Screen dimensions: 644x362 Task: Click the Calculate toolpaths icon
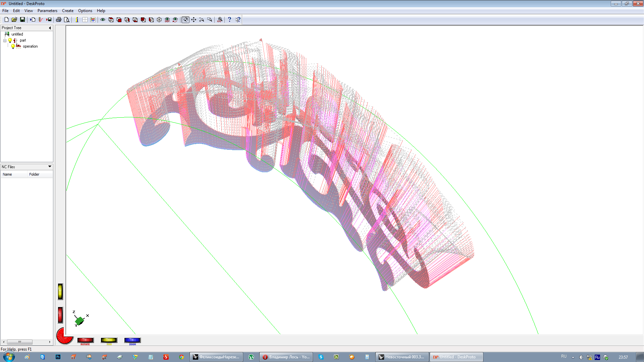(x=41, y=20)
